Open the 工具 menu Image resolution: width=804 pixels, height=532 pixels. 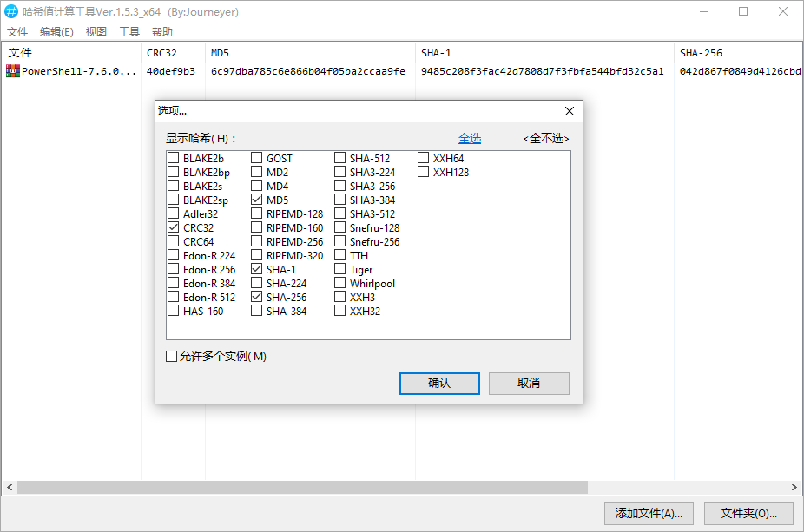pyautogui.click(x=129, y=32)
